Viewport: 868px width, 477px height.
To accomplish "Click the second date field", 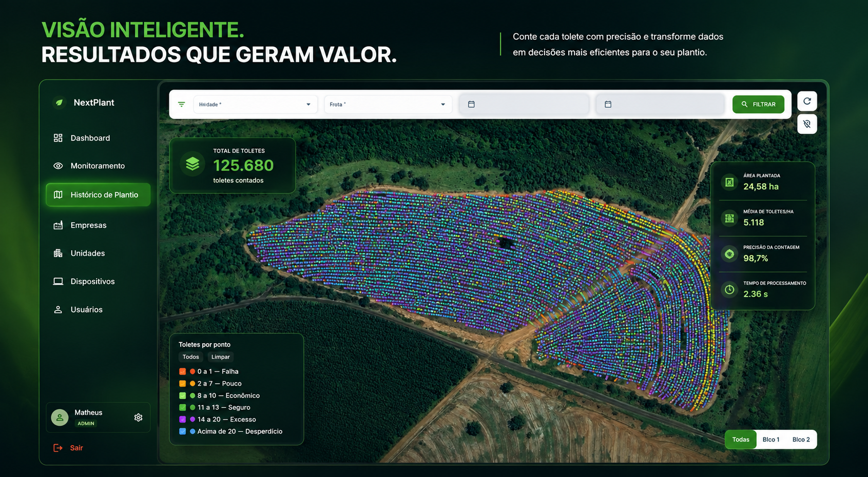I will point(661,104).
